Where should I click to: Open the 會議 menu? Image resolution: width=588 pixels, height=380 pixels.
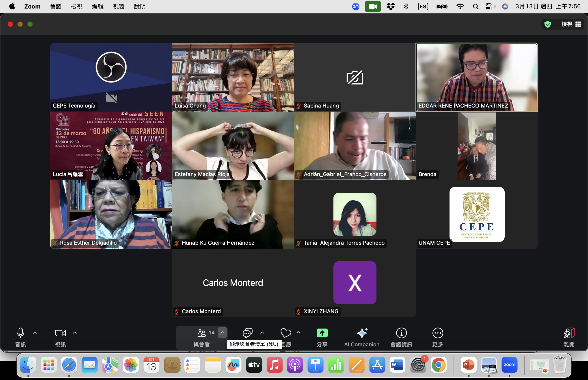pyautogui.click(x=56, y=6)
